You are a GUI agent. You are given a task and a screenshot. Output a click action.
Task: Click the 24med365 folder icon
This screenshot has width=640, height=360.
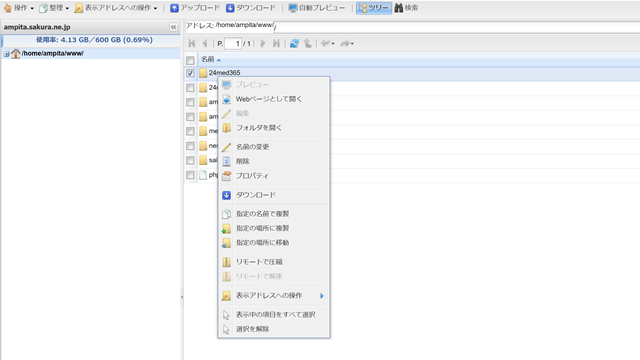[x=203, y=73]
